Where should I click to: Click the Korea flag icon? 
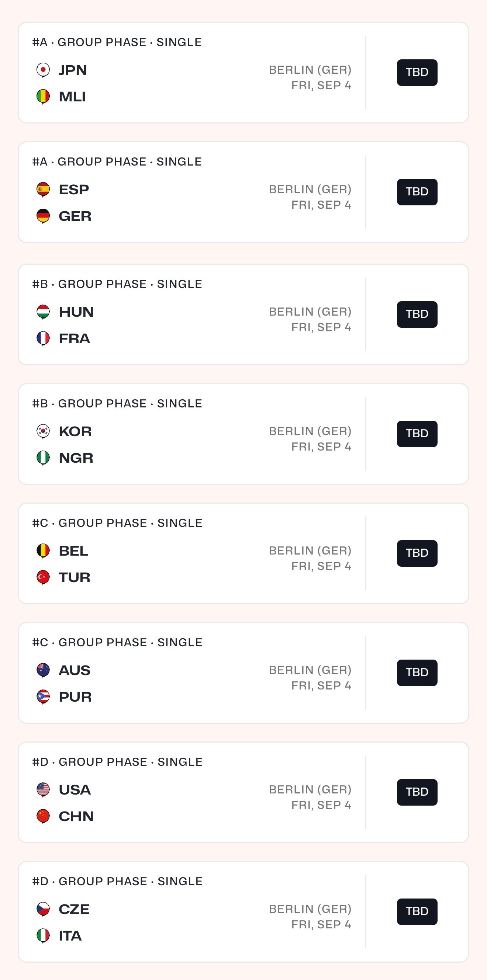[43, 431]
